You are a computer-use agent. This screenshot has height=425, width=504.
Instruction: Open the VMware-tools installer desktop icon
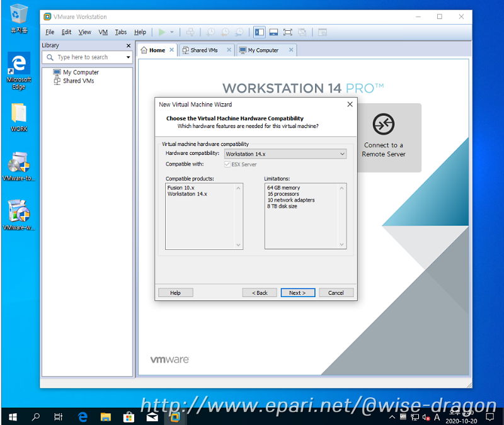pyautogui.click(x=19, y=166)
